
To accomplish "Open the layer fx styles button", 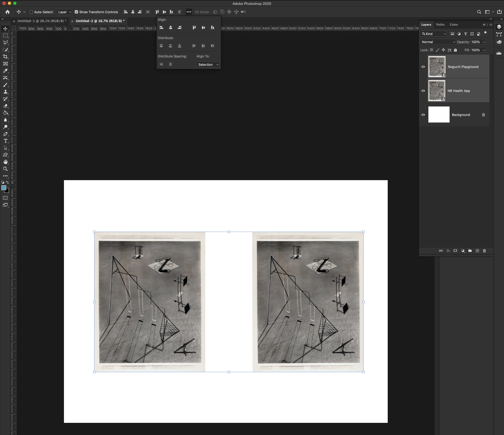I will pyautogui.click(x=448, y=251).
